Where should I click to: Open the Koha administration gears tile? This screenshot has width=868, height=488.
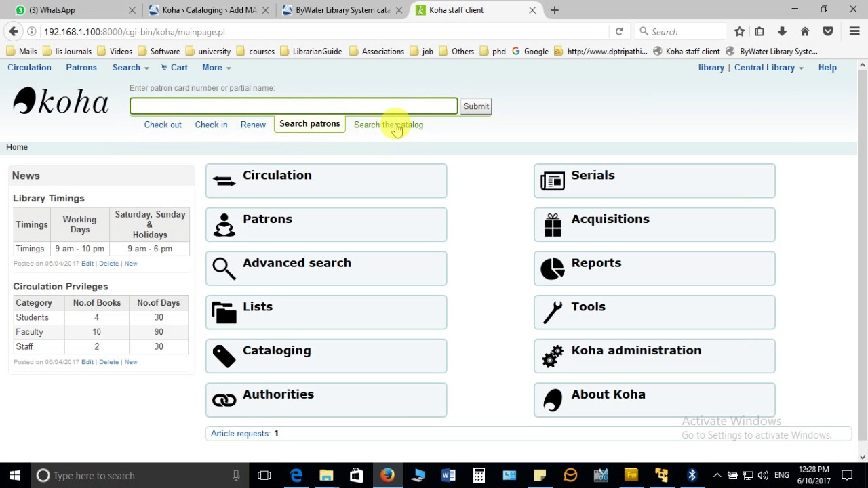click(654, 357)
